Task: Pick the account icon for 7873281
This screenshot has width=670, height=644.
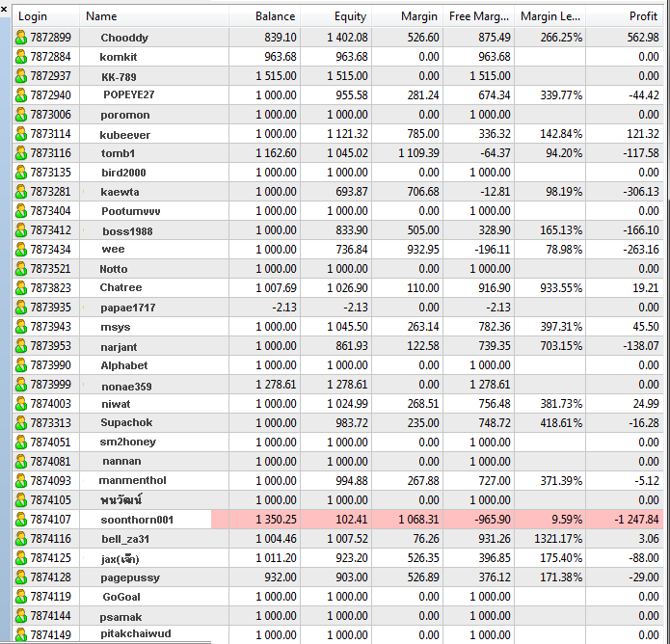Action: point(21,192)
